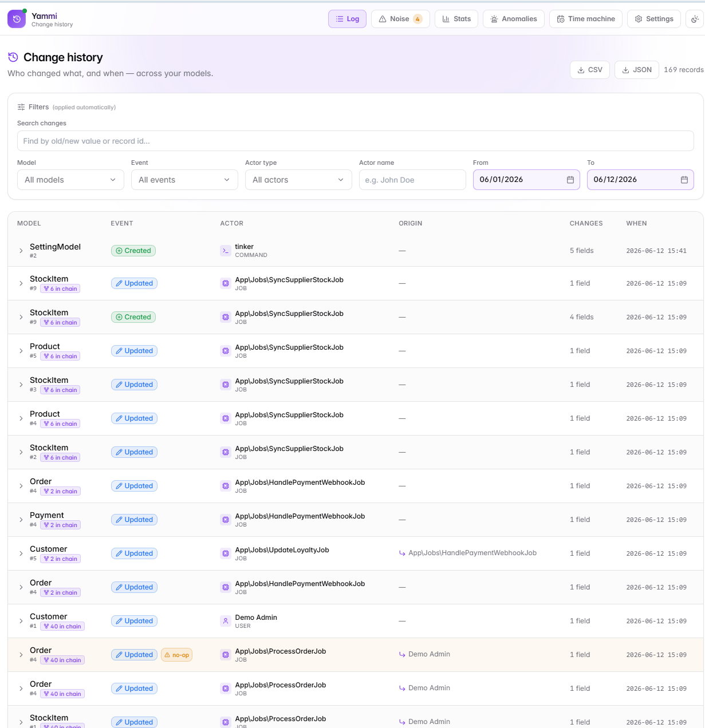
Task: Click the 6 in chain badge for StockItem #2
Action: click(60, 457)
